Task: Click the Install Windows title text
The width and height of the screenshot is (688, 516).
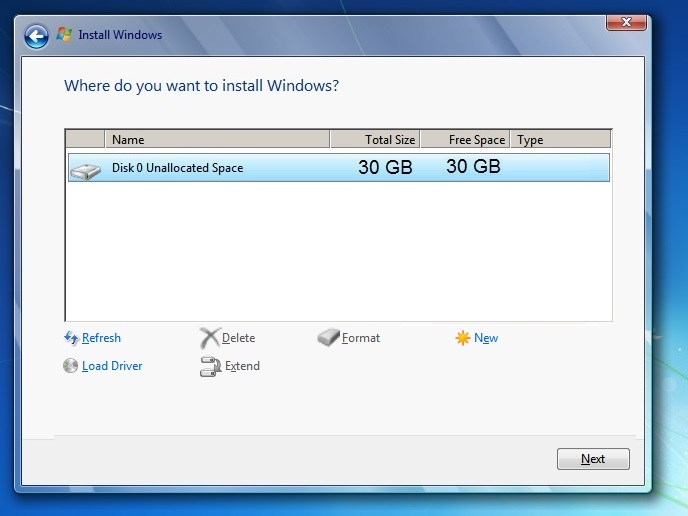Action: tap(120, 35)
